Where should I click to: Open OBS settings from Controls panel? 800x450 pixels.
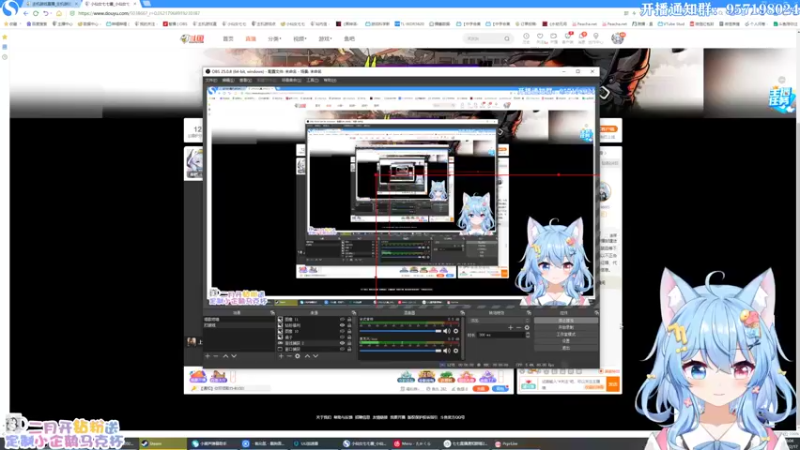click(566, 341)
